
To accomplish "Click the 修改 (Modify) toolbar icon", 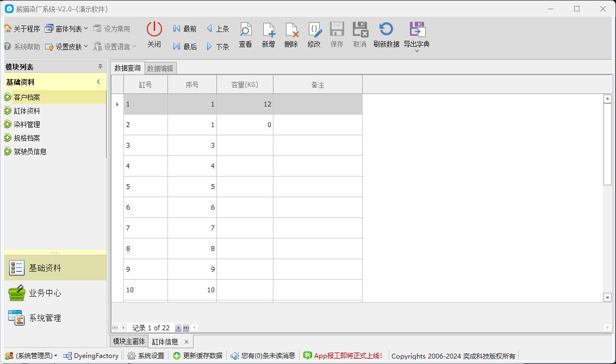I will click(314, 31).
